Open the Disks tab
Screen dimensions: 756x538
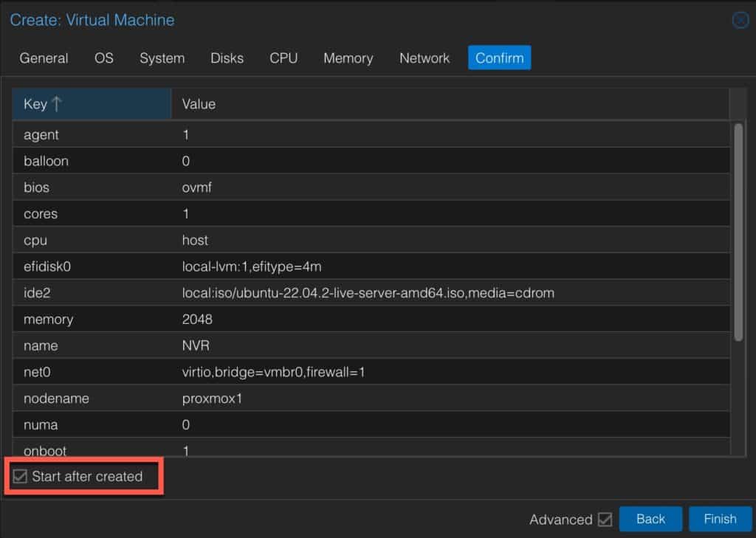[227, 58]
